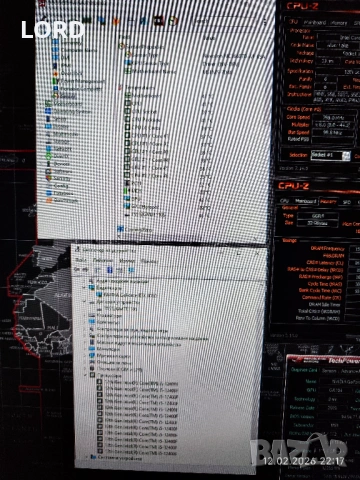This screenshot has width=360, height=480.
Task: Open the Sensors tab in GPU-Z
Action: point(329,371)
